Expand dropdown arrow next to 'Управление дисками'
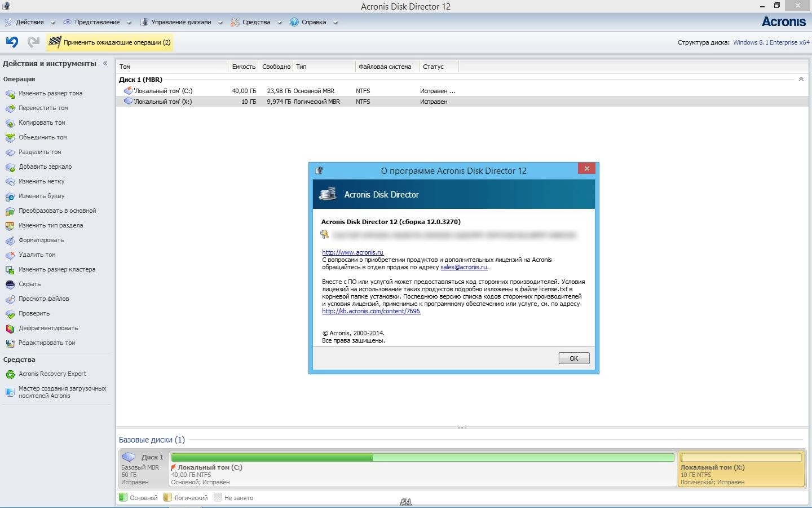812x508 pixels. (x=220, y=23)
